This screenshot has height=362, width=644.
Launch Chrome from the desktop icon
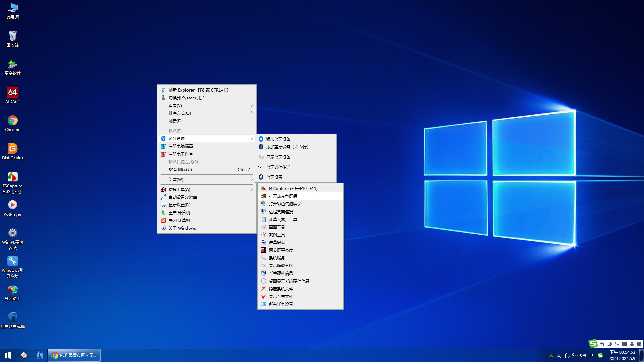coord(13,123)
